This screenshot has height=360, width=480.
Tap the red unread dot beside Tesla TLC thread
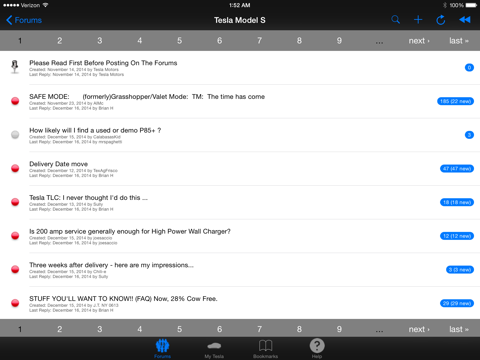click(x=15, y=202)
